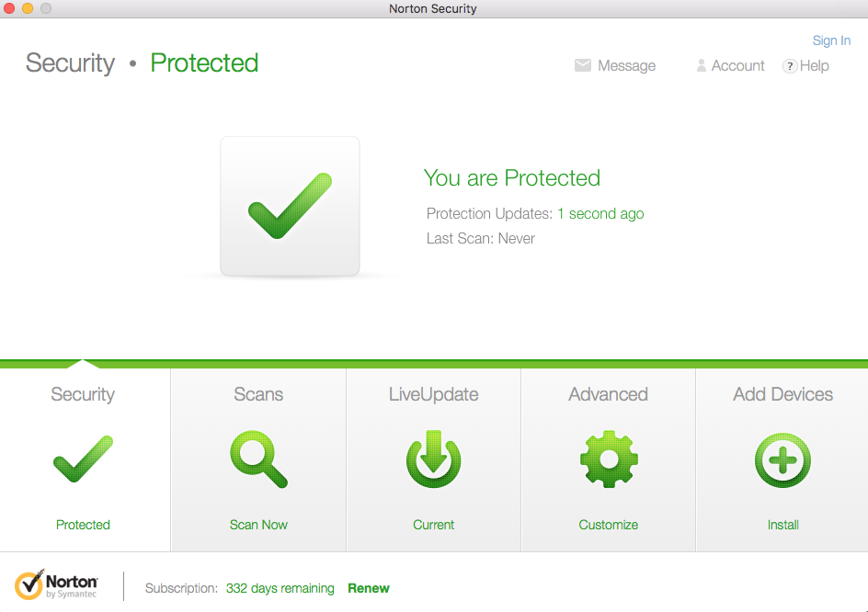Click the Account person icon

click(702, 66)
